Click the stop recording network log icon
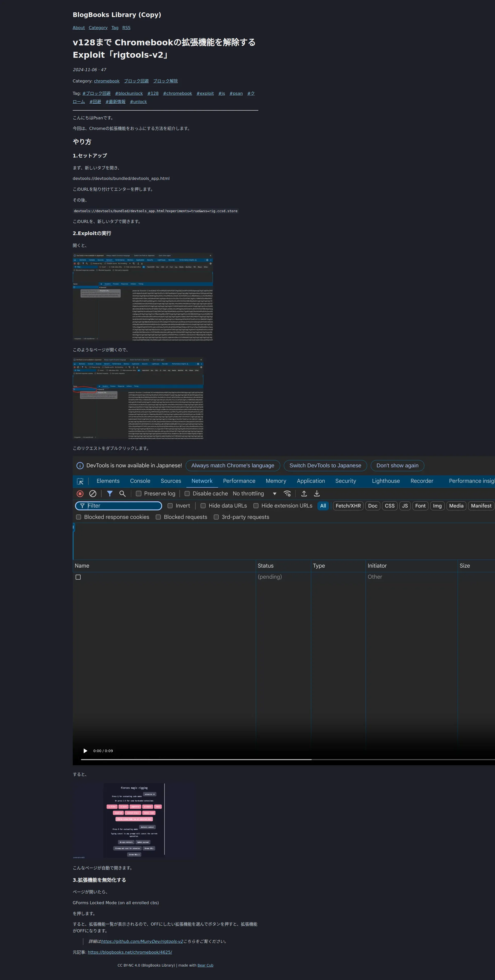 80,493
